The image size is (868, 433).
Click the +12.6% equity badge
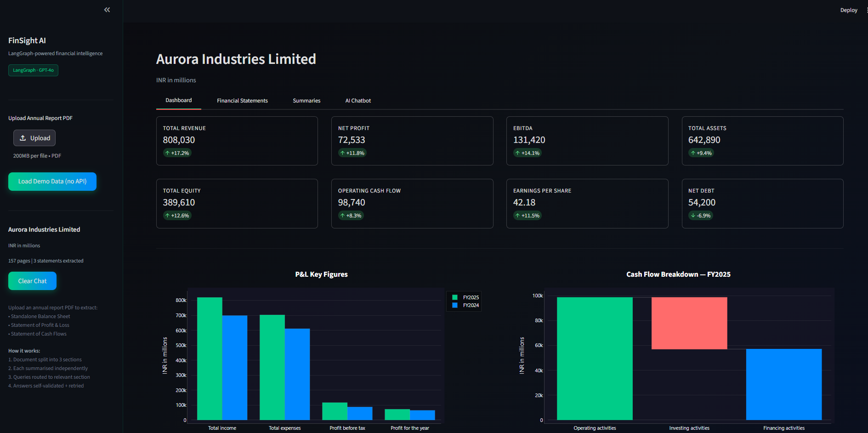(177, 216)
